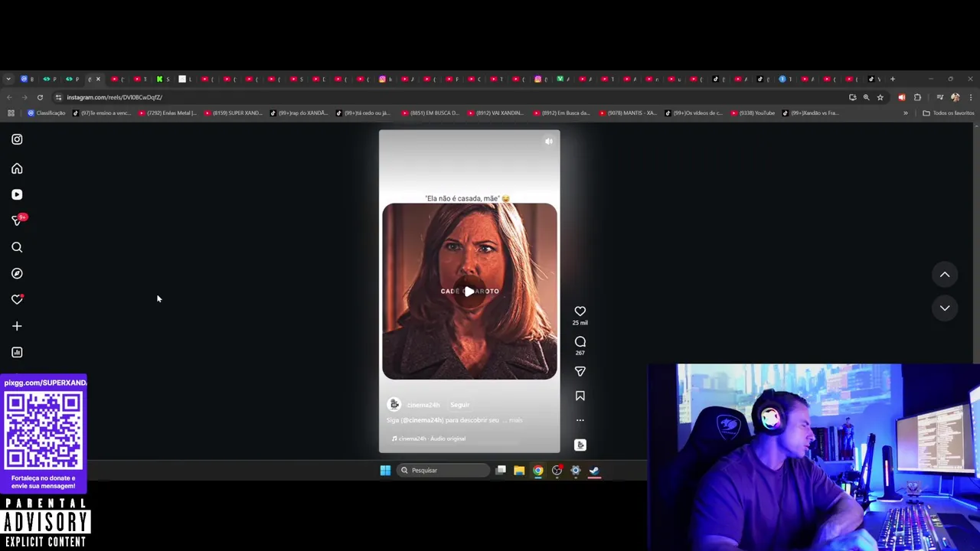980x551 pixels.
Task: Open the reel's three-dot more options
Action: 580,420
